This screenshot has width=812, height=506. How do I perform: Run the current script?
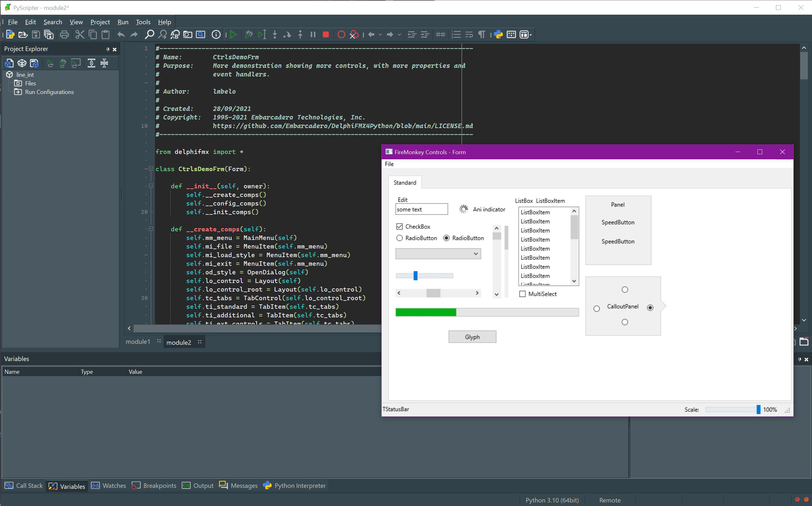click(233, 34)
